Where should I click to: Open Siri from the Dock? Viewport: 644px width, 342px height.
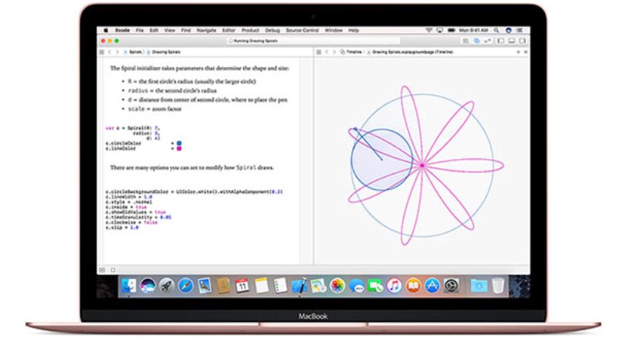point(147,285)
